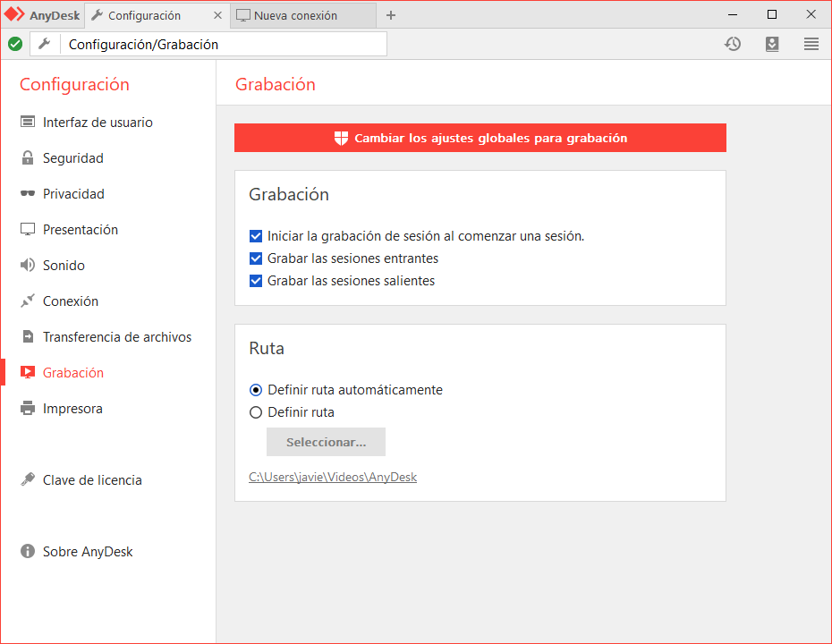Select the Definir ruta radio button

(x=256, y=412)
